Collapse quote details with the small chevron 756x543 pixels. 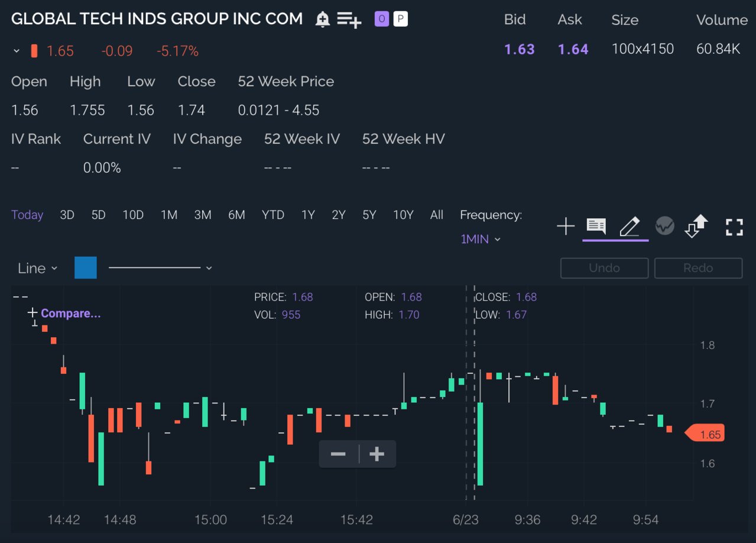[17, 51]
